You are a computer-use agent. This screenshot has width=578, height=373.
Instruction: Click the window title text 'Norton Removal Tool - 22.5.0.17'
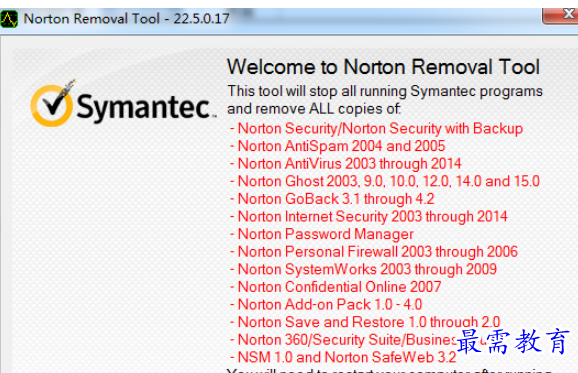pyautogui.click(x=126, y=19)
